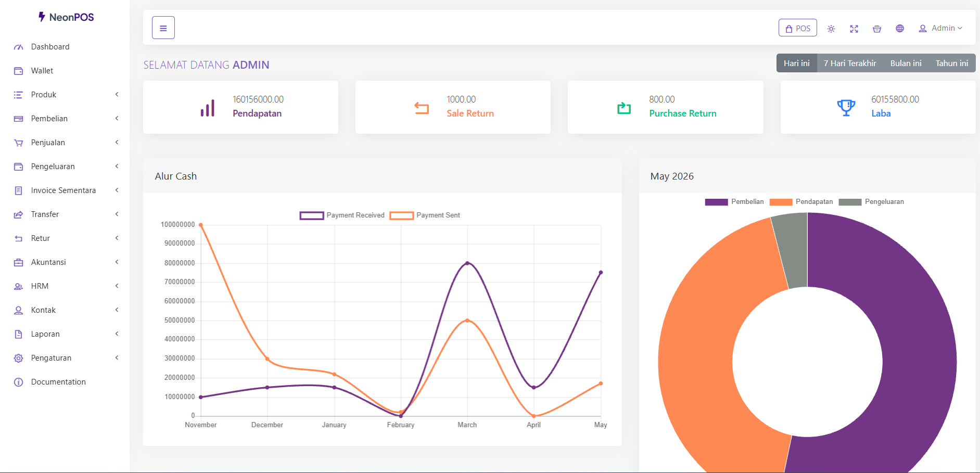This screenshot has width=980, height=473.
Task: Click the Laporan file icon
Action: [18, 334]
